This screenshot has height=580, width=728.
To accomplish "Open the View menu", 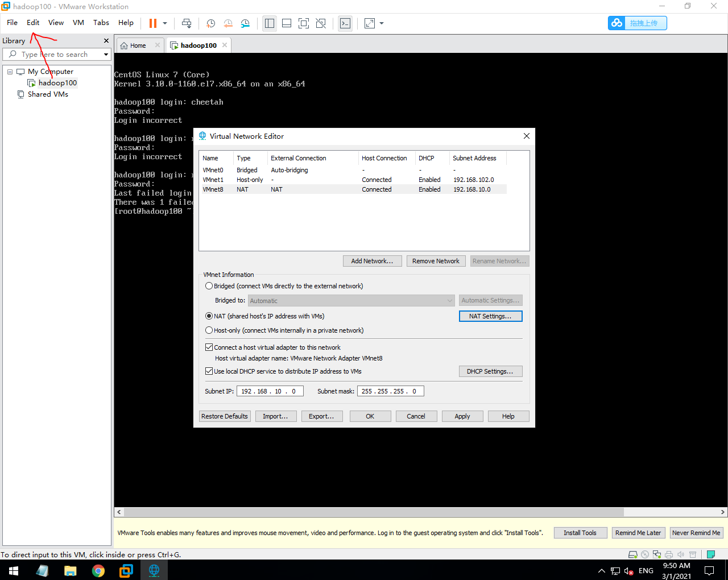I will pyautogui.click(x=56, y=23).
